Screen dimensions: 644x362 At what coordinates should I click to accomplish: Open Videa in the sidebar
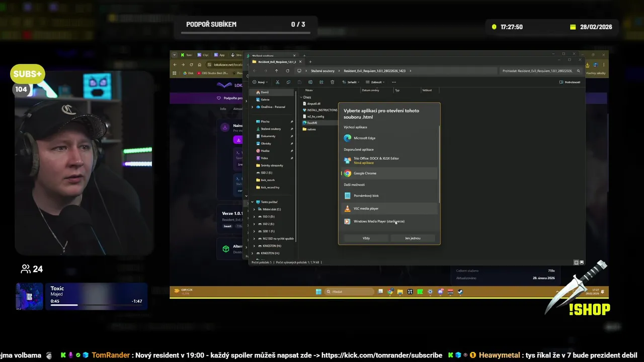pyautogui.click(x=264, y=158)
